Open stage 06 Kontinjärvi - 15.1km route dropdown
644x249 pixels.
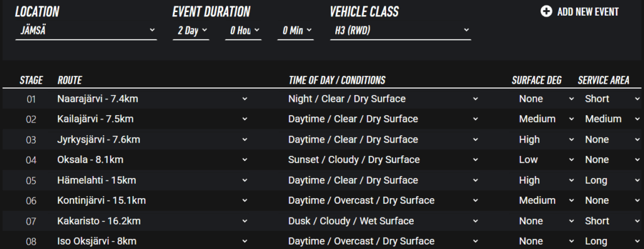click(x=153, y=201)
